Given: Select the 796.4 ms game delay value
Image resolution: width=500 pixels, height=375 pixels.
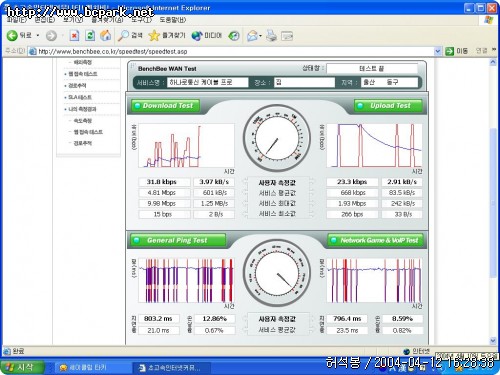Looking at the screenshot, I should point(347,319).
